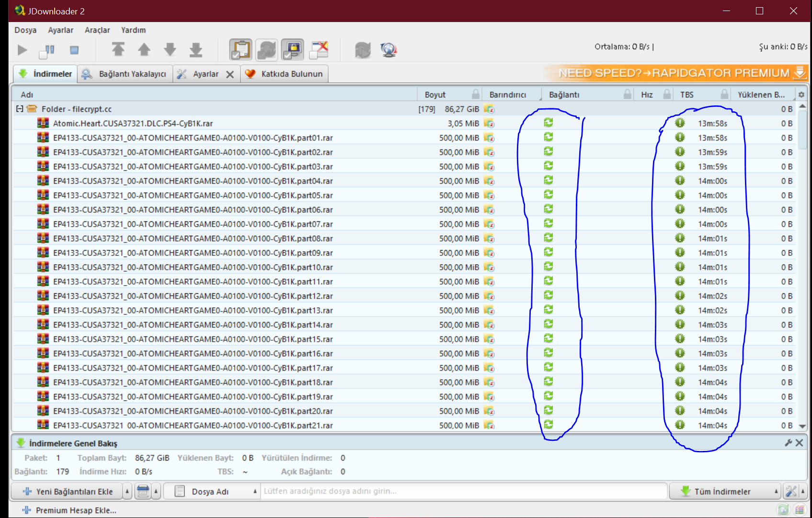Click the green wait icon in part20.rar row
This screenshot has width=812, height=518.
(x=680, y=410)
